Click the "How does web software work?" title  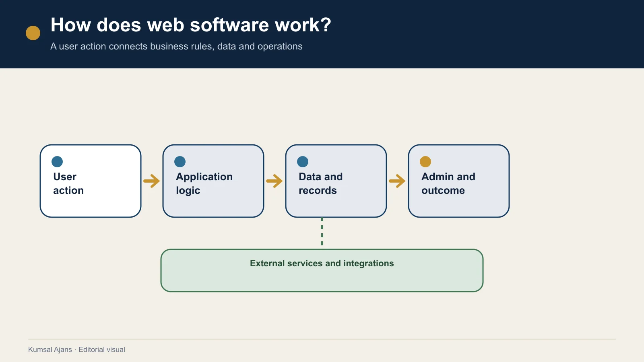(191, 25)
